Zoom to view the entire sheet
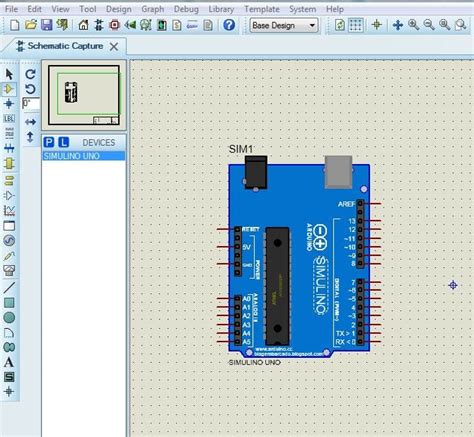This screenshot has height=437, width=474. click(445, 25)
